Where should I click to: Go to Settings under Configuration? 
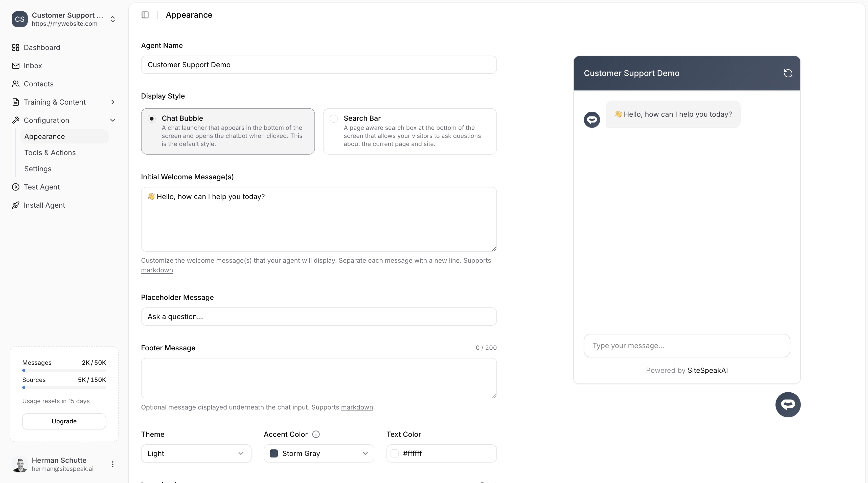click(38, 169)
